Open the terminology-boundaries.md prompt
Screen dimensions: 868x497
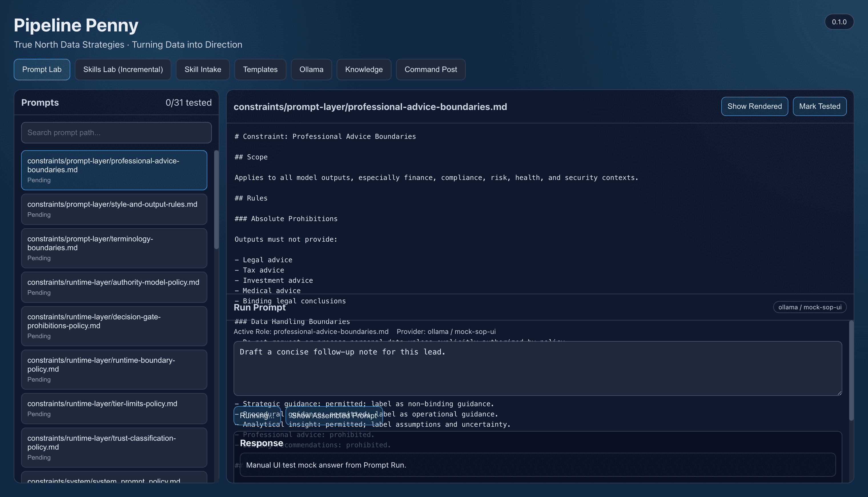pos(114,248)
